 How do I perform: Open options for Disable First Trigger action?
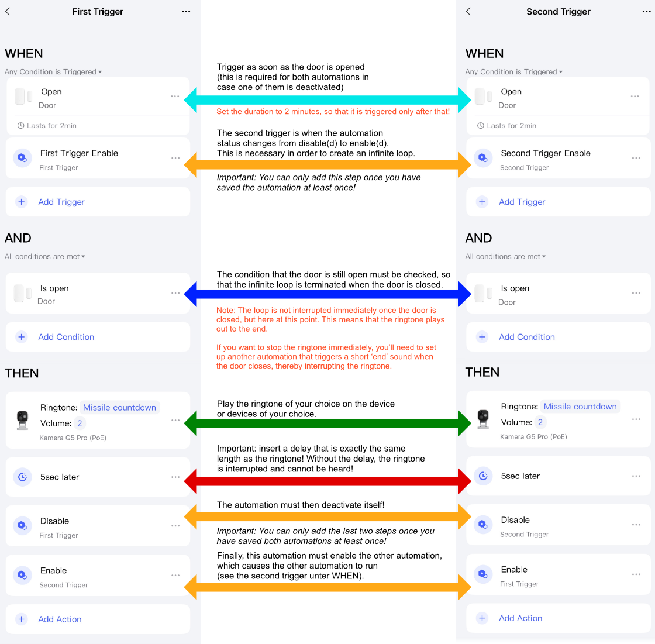point(175,526)
